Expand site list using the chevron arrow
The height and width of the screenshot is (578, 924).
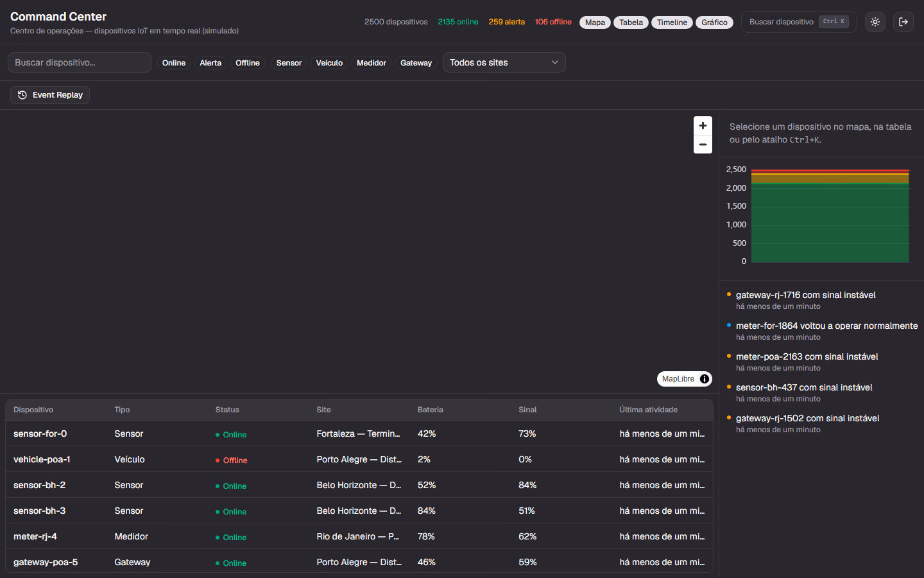(x=554, y=62)
